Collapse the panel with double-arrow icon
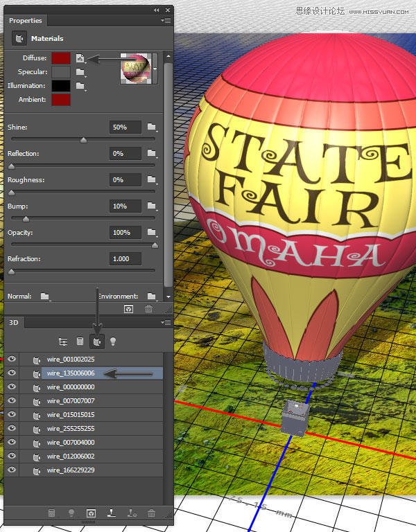Viewport: 416px width, 532px height. click(156, 10)
